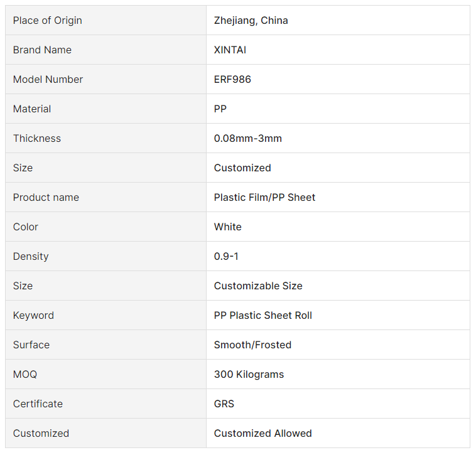The height and width of the screenshot is (455, 476).
Task: Click the White color value
Action: [228, 227]
